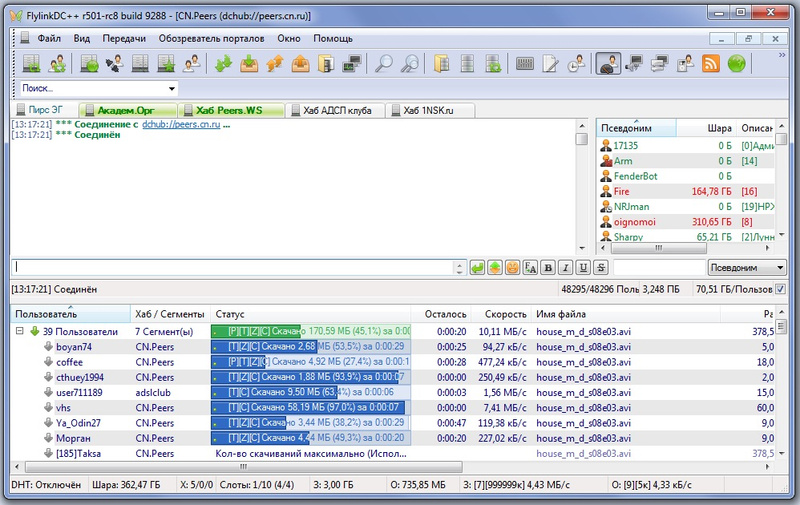Image resolution: width=800 pixels, height=505 pixels.
Task: Insert an emoticon using the smiley icon
Action: 511,268
